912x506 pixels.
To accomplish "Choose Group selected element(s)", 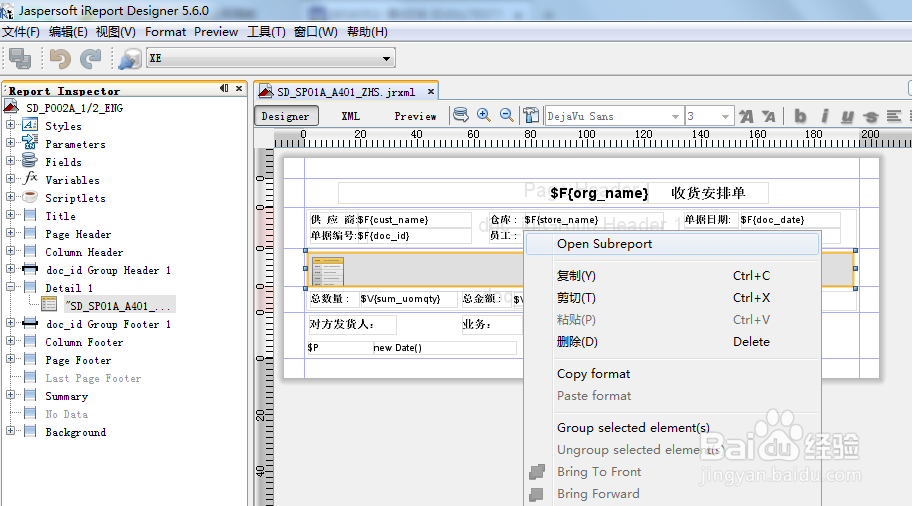I will click(672, 428).
